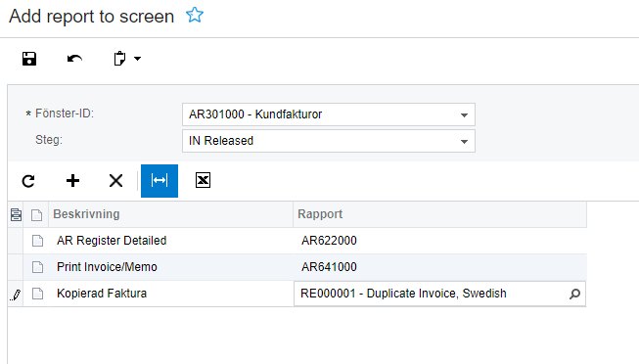Expand the Steg dropdown

pyautogui.click(x=464, y=142)
